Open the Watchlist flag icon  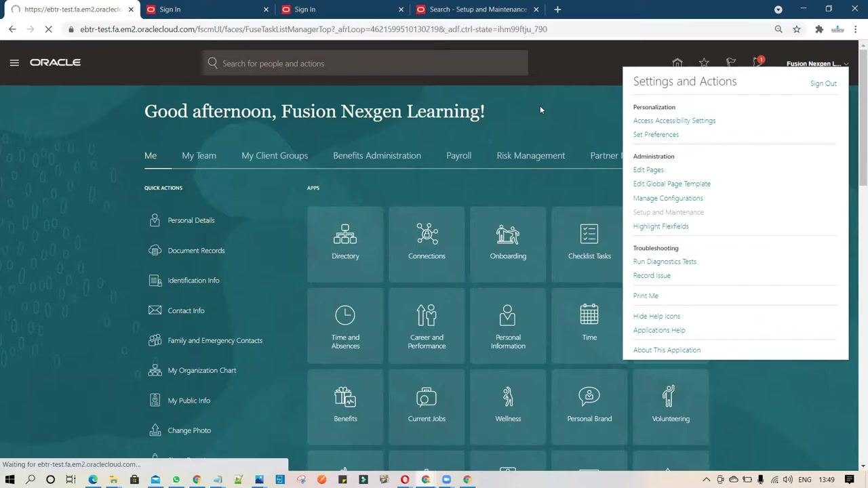tap(731, 62)
